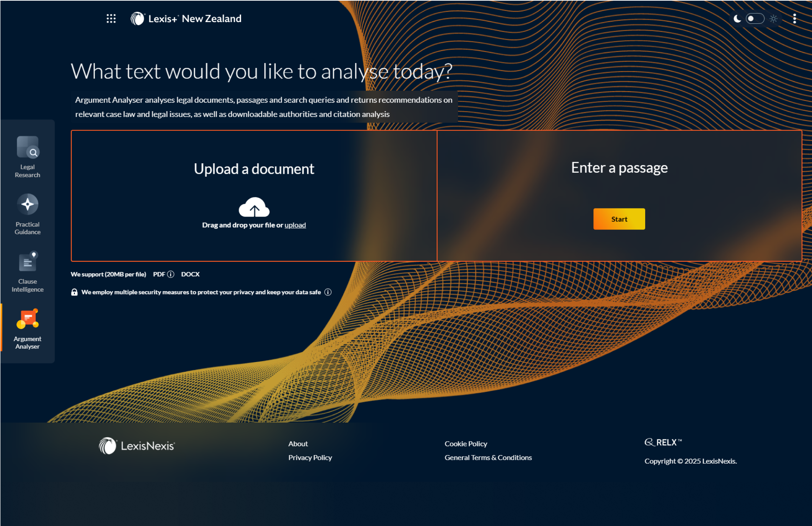Click the 'Drag and drop your file or' text
812x526 pixels.
[243, 225]
